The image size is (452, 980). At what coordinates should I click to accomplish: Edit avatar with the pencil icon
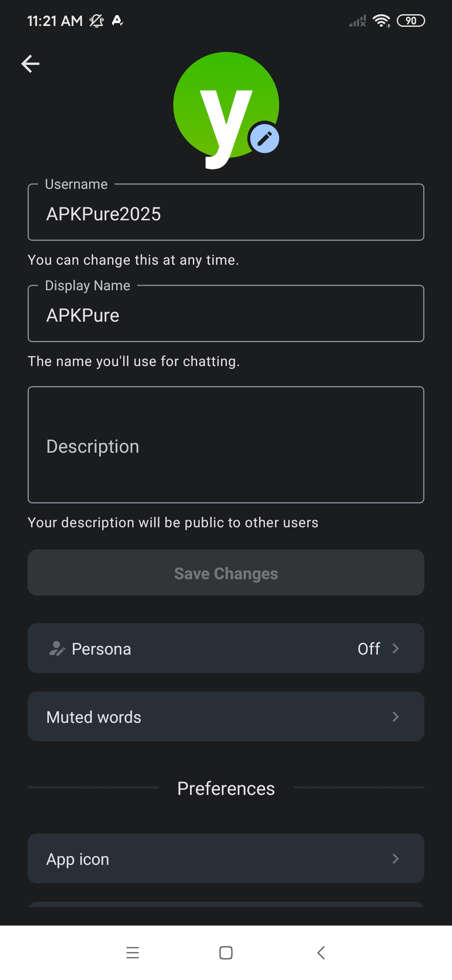pos(264,139)
